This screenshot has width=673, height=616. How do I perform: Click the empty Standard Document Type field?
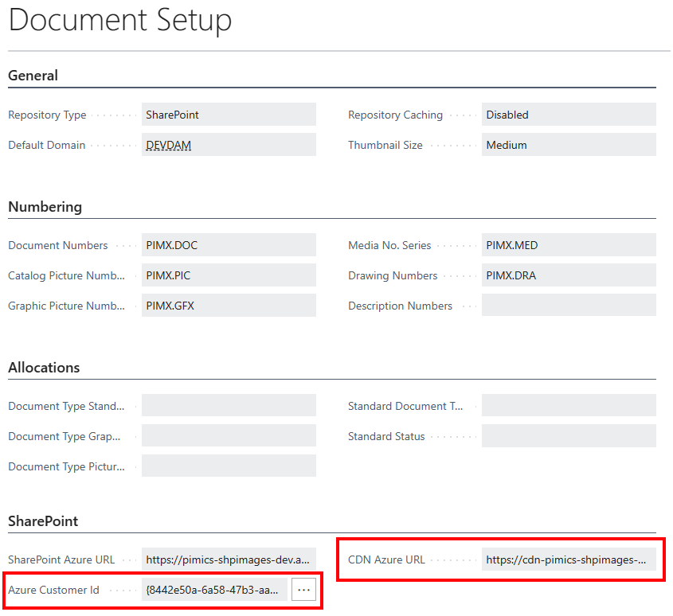(569, 405)
